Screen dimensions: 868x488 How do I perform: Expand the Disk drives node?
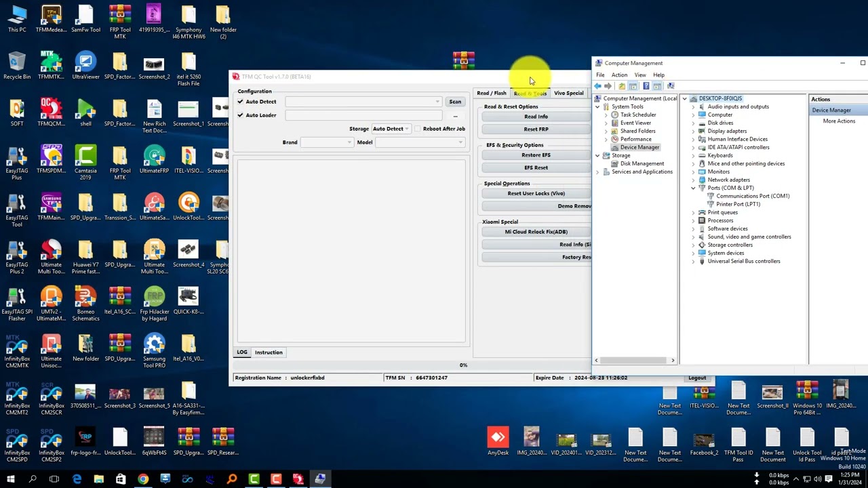coord(693,123)
